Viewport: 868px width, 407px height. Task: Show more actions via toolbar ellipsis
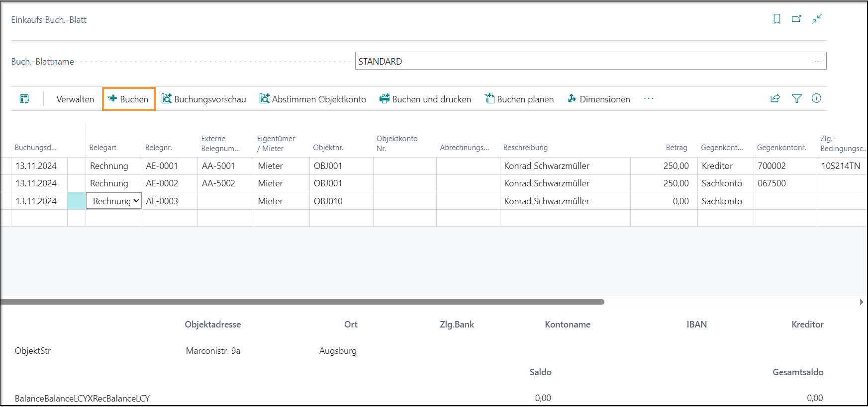648,98
